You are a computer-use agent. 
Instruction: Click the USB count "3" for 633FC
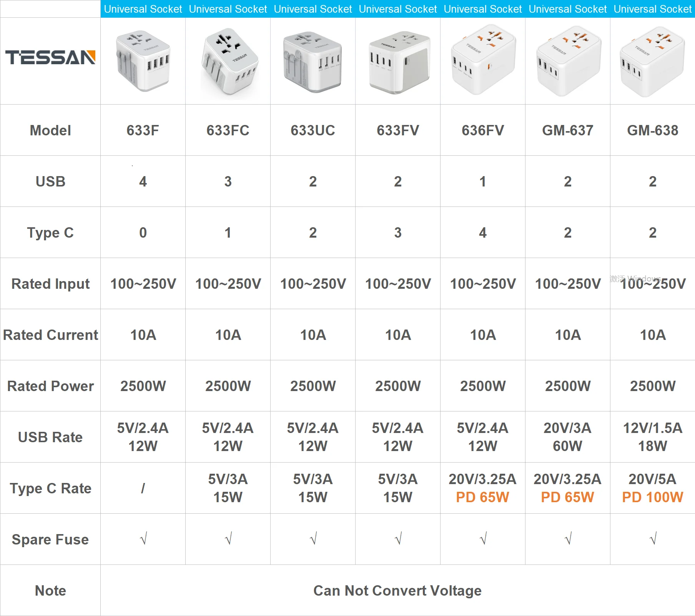[x=228, y=181]
